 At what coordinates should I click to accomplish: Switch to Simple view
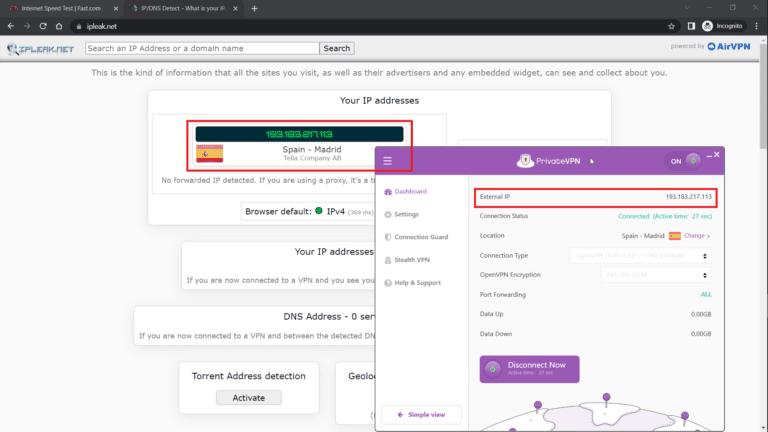click(x=421, y=414)
